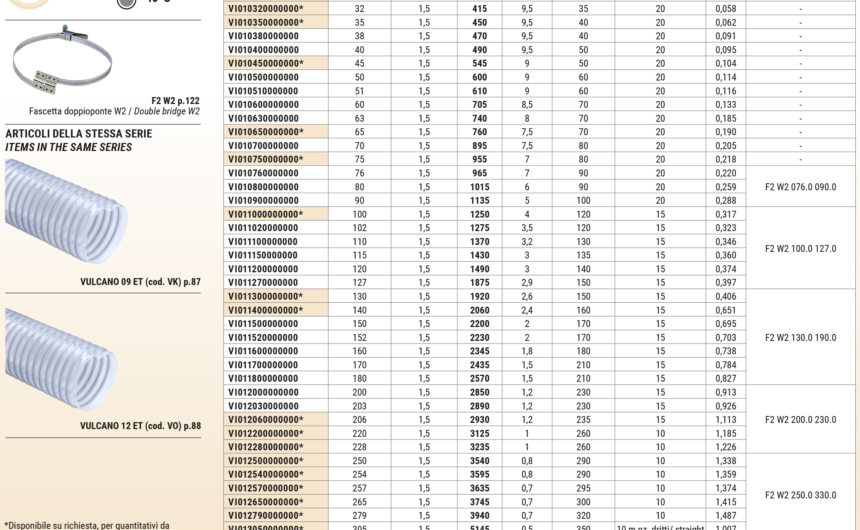Screen dimensions: 860x530
Task: Select product code VI011000000000*
Action: tap(265, 214)
